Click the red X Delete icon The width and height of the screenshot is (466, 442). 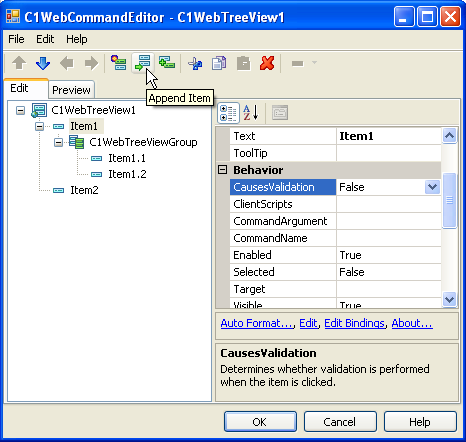[267, 63]
